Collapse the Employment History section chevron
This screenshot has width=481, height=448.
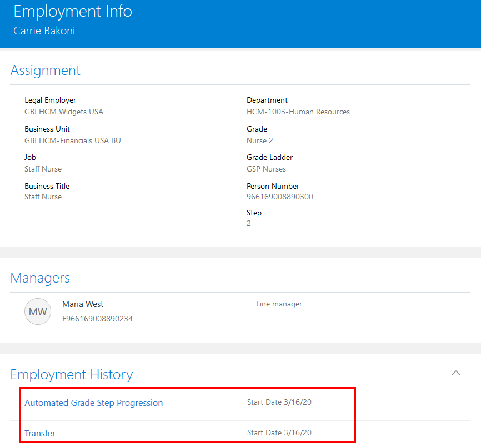(456, 373)
